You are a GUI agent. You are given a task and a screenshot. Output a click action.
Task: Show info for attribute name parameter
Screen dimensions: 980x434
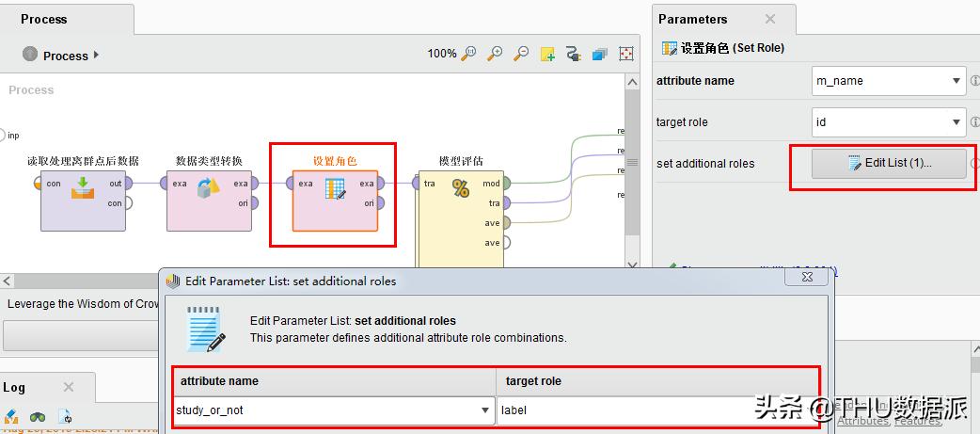pyautogui.click(x=974, y=81)
